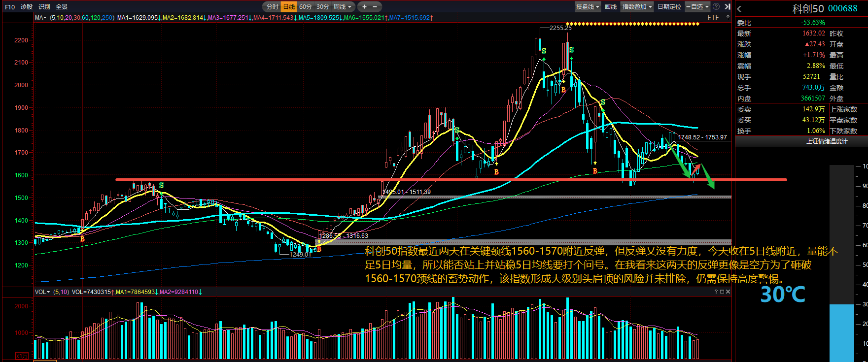The height and width of the screenshot is (362, 868).
Task: Open the 指数叠加 overlay dropdown
Action: pyautogui.click(x=637, y=7)
